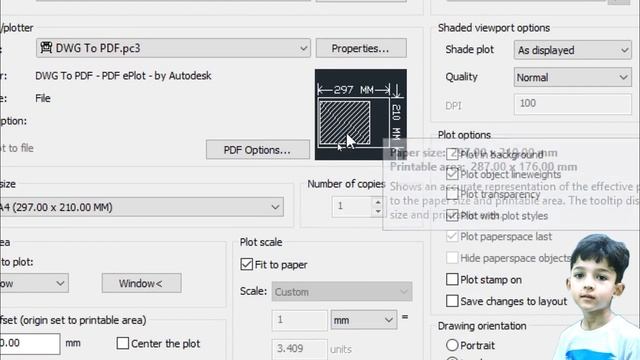The height and width of the screenshot is (360, 640).
Task: Click the 'File' location text
Action: [43, 98]
